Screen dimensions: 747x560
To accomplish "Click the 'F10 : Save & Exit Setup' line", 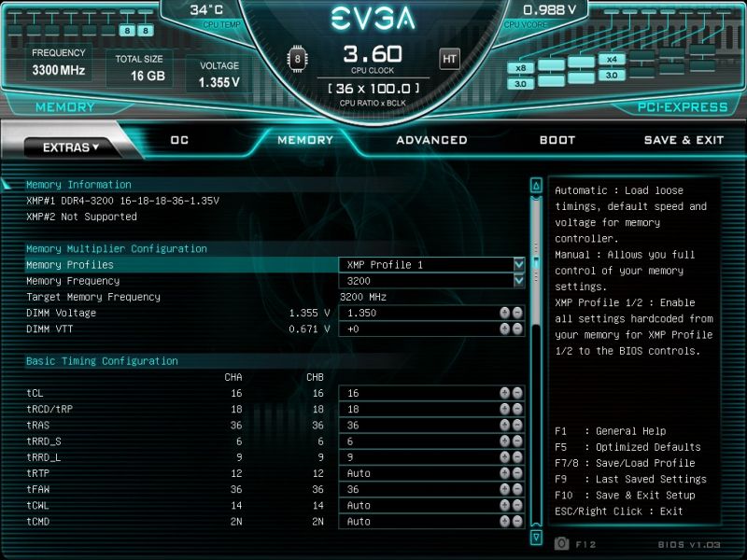I will point(625,496).
